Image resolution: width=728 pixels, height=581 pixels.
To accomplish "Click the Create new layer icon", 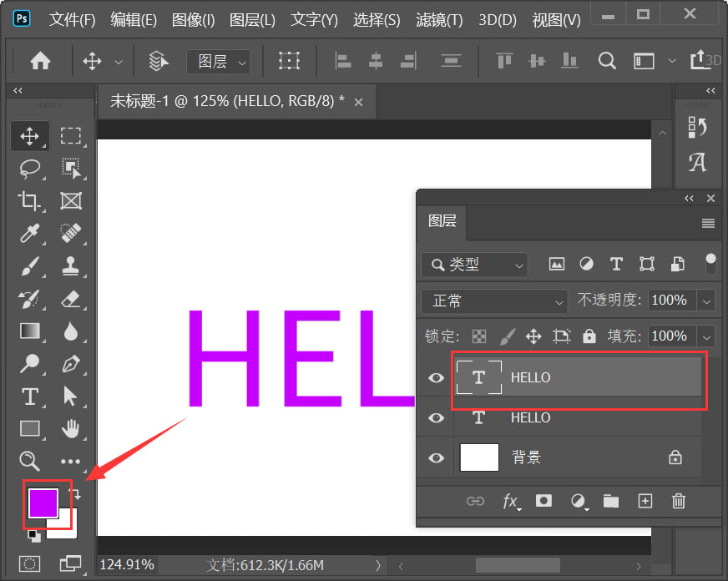I will point(645,501).
